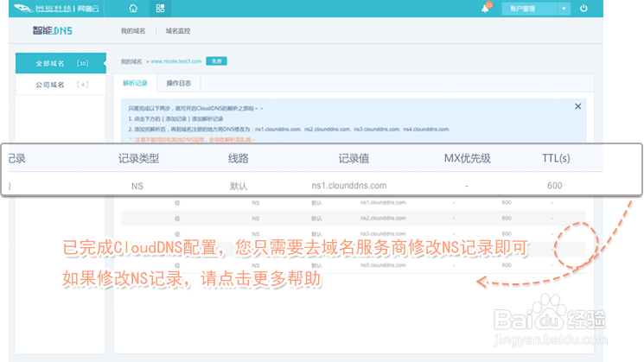
Task: Click the enlarged 默认 line cell
Action: 239,187
